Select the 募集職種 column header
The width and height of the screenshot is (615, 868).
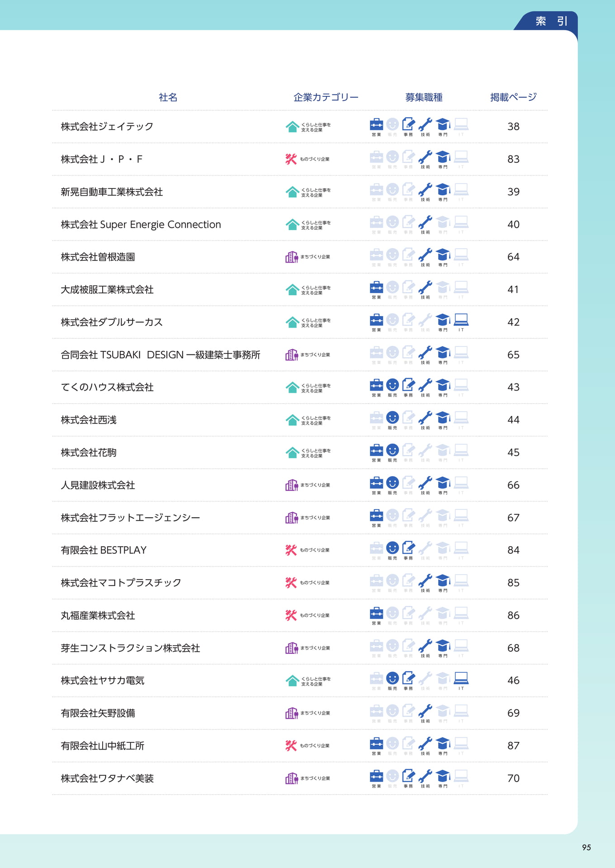(424, 97)
